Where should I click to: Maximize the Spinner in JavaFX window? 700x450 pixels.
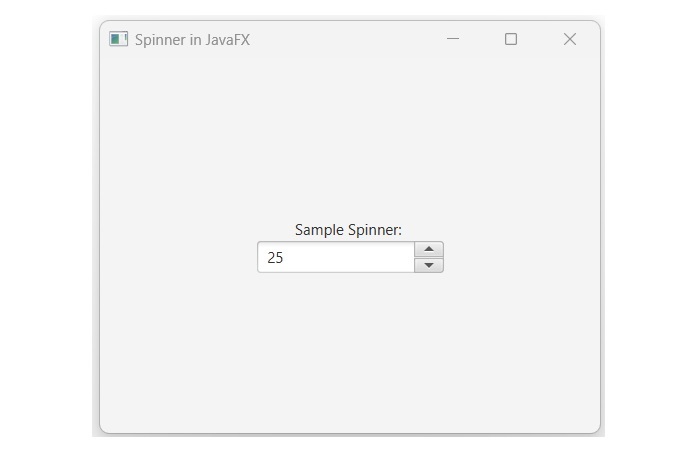pos(511,39)
